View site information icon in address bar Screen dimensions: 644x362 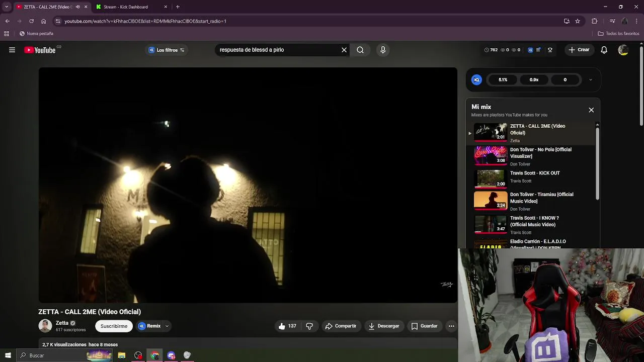point(58,21)
